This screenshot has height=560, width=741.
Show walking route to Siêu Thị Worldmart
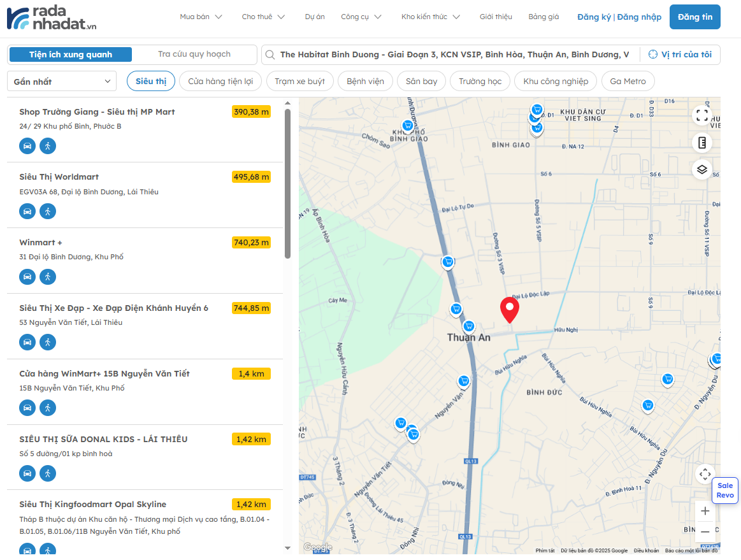coord(48,212)
